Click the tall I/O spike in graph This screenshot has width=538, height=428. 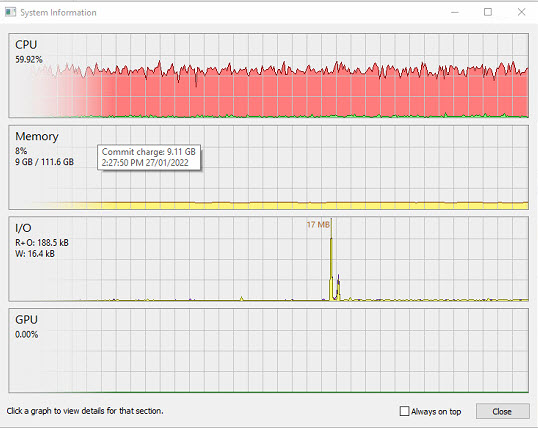coord(331,268)
